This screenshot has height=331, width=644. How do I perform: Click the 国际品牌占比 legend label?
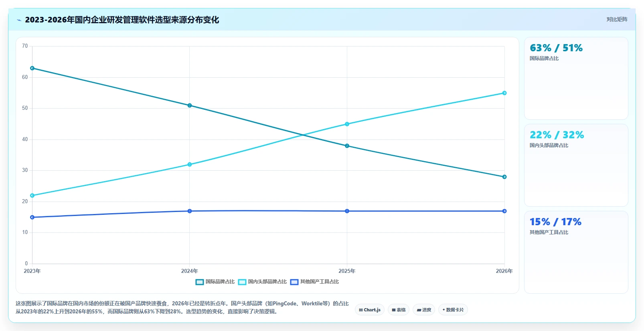220,282
